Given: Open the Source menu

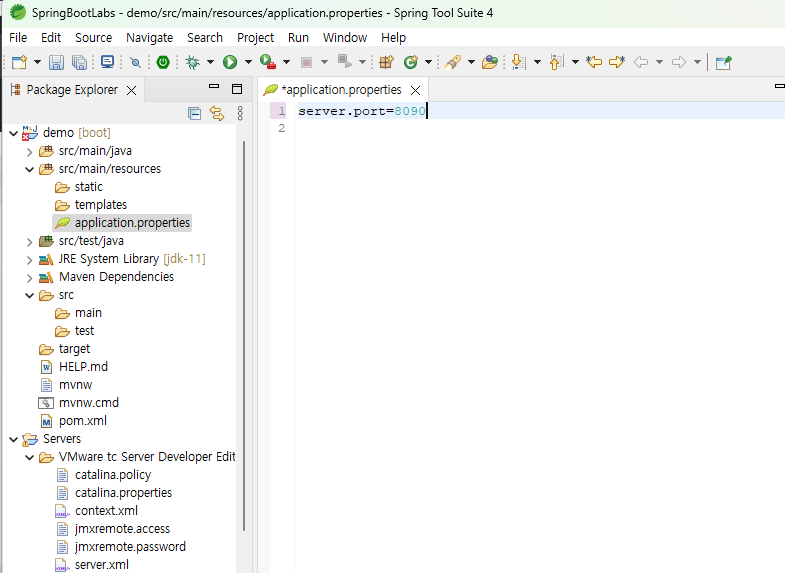Looking at the screenshot, I should (94, 38).
